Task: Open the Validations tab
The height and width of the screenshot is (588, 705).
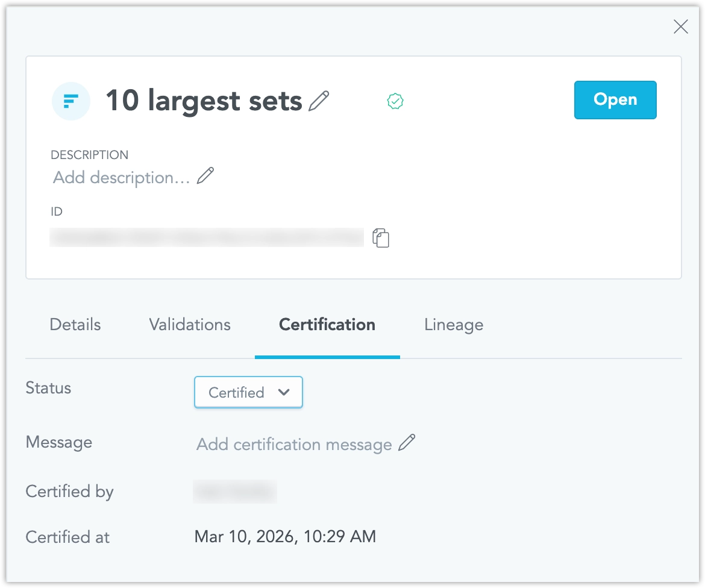Action: click(x=190, y=325)
